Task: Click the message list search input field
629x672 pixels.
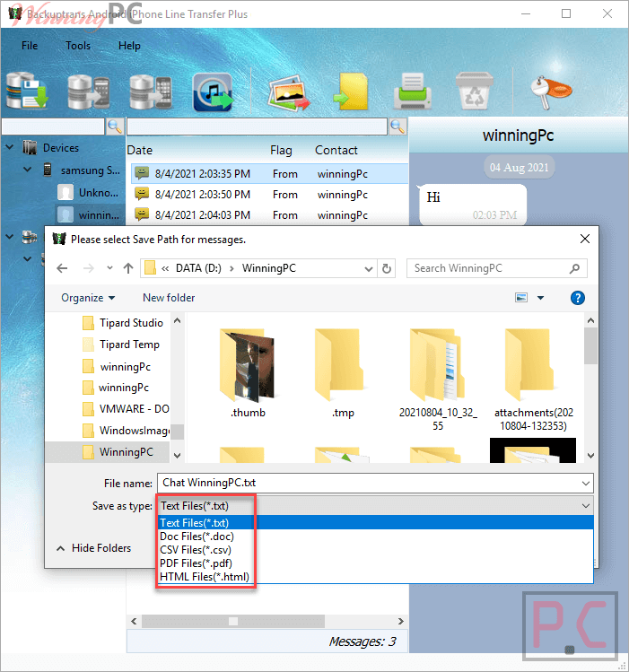Action: tap(258, 127)
